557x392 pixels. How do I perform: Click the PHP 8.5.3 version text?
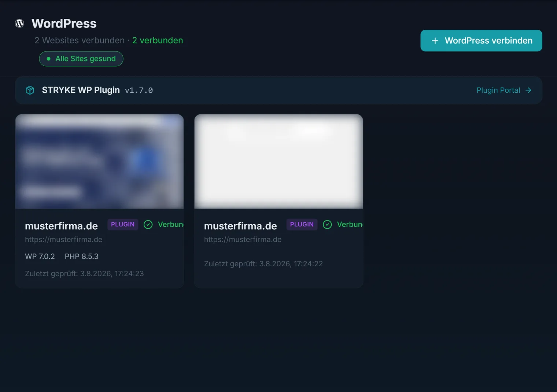[x=82, y=256]
